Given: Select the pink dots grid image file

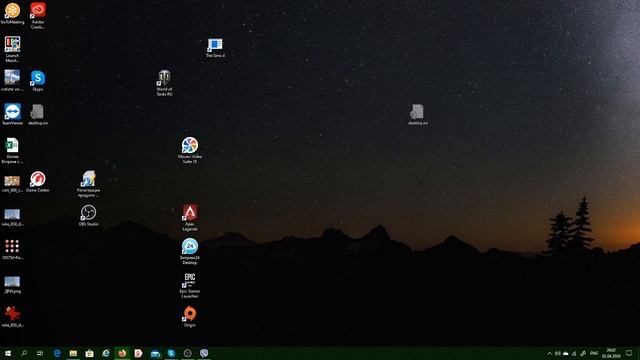Looking at the screenshot, I should [12, 249].
